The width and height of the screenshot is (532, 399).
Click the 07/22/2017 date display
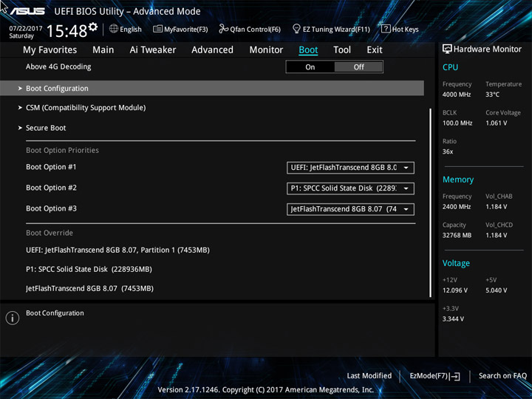(25, 29)
